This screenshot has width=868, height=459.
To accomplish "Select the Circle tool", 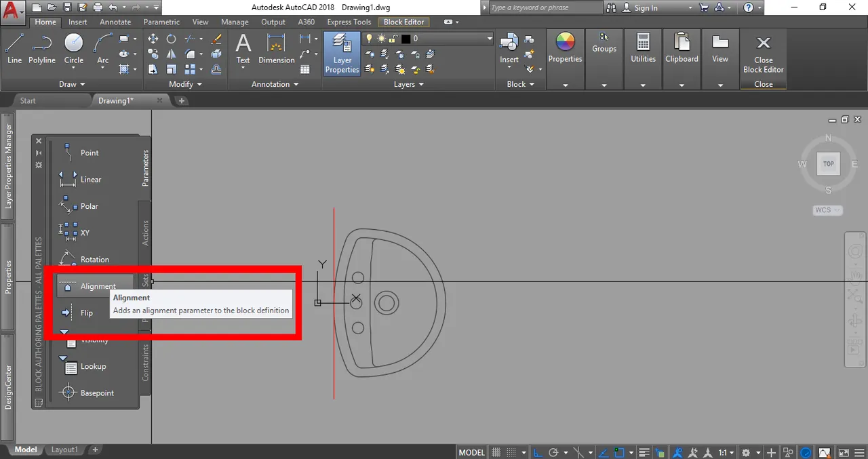I will 74,49.
